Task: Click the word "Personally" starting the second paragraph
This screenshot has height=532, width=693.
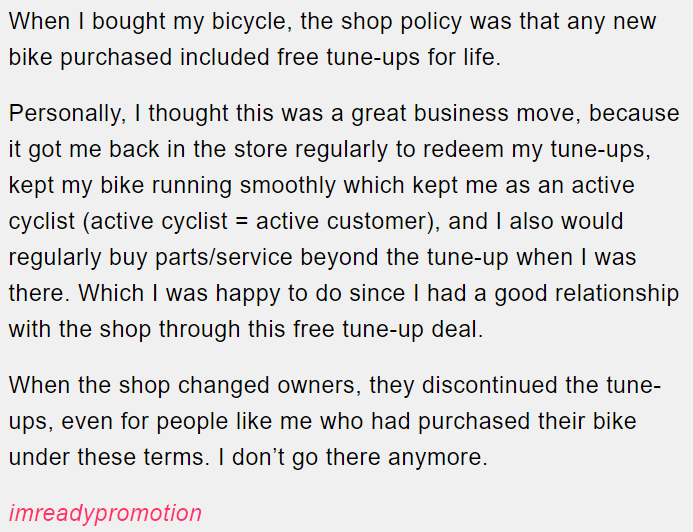Action: pyautogui.click(x=64, y=113)
